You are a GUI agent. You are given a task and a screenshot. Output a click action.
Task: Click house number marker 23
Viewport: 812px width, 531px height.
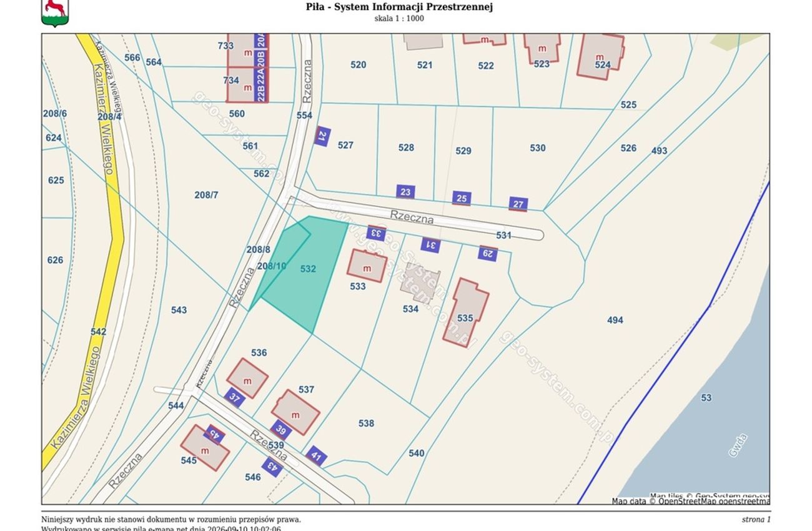[405, 192]
